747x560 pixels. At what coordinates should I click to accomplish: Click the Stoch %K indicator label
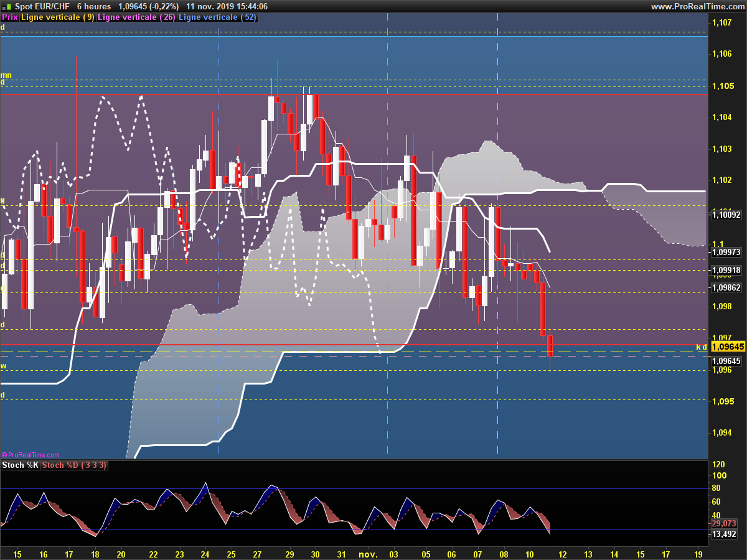21,465
